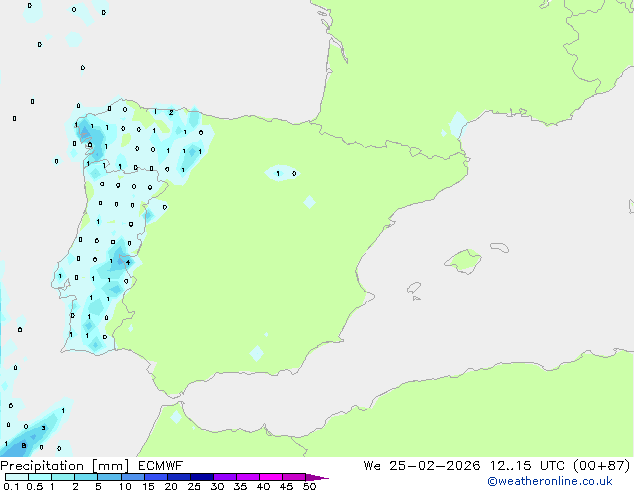Click the 'ECMWF' model label
This screenshot has height=490, width=634.
click(160, 466)
